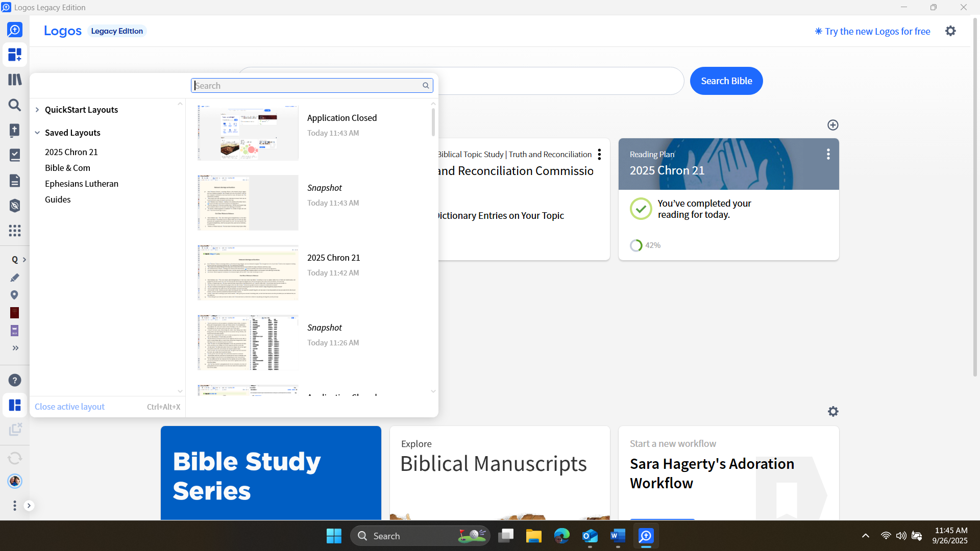Viewport: 980px width, 551px height.
Task: Open Explore Biblical Manuscripts card
Action: [500, 473]
